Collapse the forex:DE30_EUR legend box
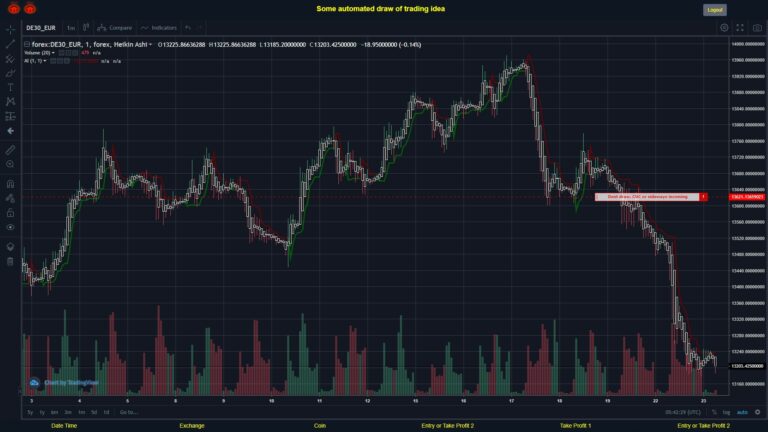Viewport: 768px width, 432px height. click(27, 45)
